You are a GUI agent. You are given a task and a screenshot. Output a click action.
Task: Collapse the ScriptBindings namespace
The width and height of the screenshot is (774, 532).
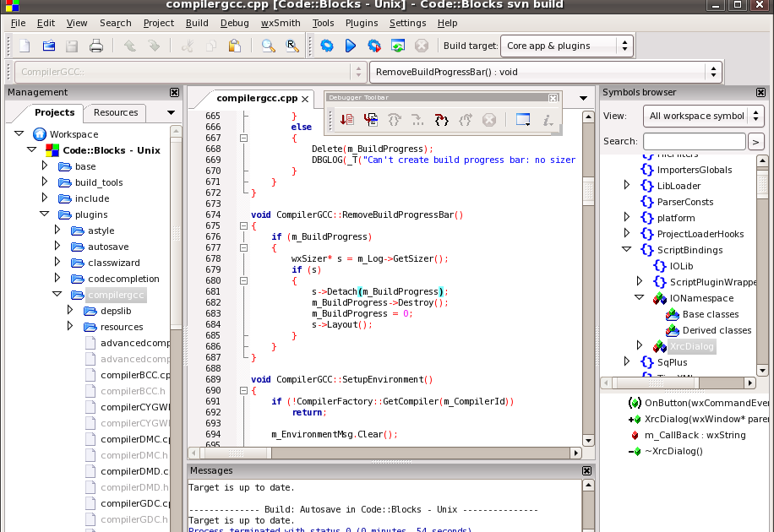click(626, 249)
